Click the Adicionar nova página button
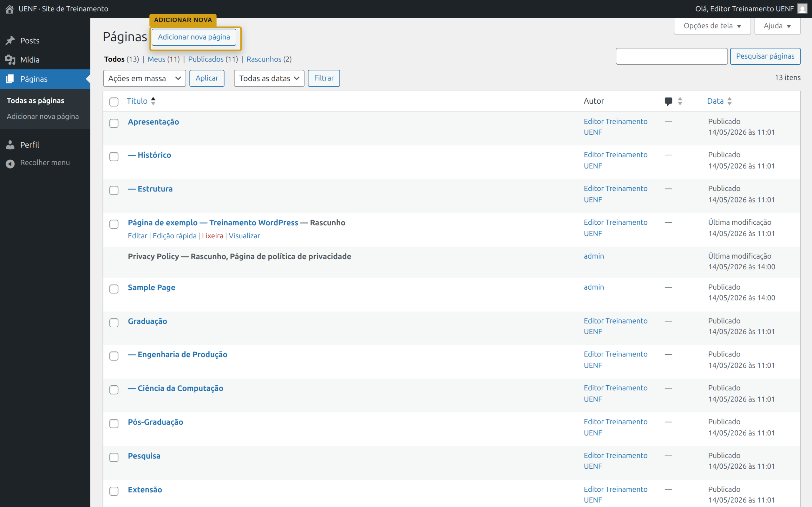Screen dimensions: 812x507 tap(194, 37)
